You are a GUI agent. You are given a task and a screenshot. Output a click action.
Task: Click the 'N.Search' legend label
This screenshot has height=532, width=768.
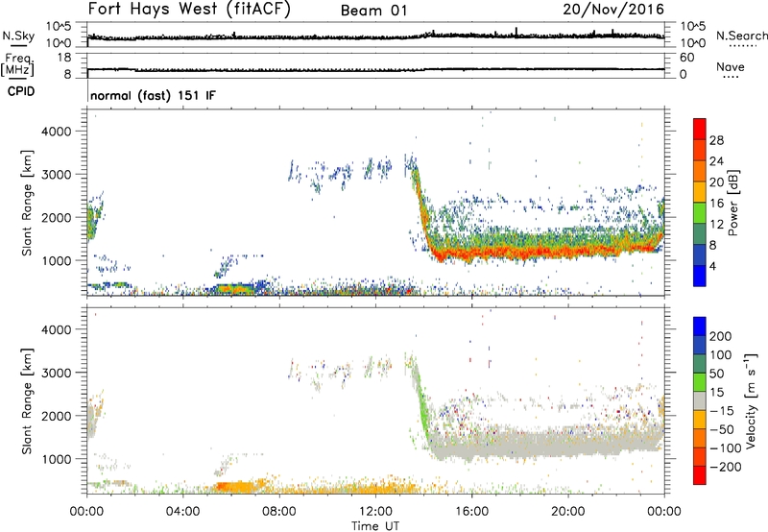click(742, 36)
